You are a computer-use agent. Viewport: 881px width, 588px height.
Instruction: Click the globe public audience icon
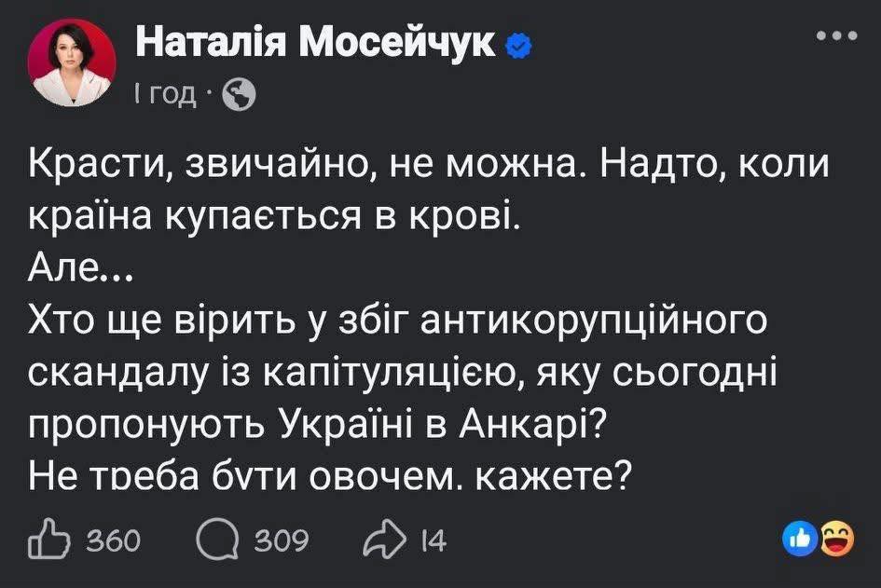239,94
